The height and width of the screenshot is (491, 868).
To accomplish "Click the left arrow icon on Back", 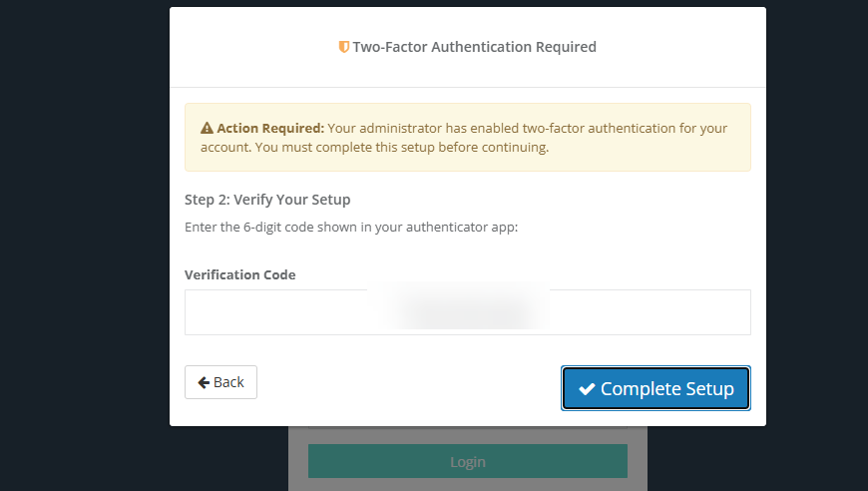I will pyautogui.click(x=204, y=382).
